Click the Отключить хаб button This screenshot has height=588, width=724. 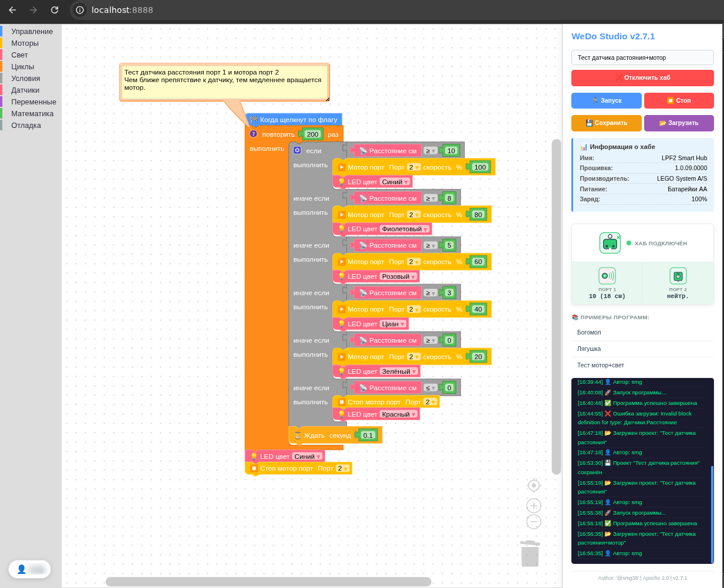click(642, 77)
